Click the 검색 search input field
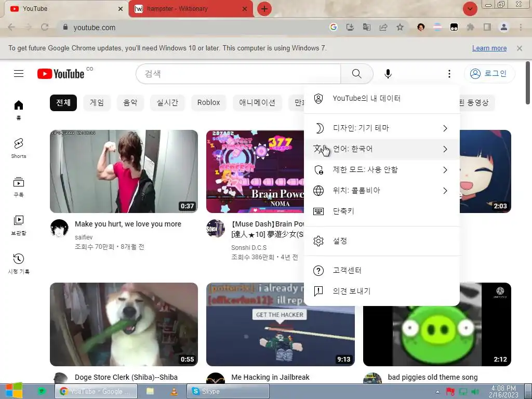Viewport: 532px width, 399px height. point(238,74)
